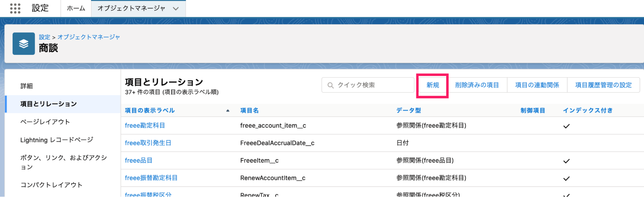Click the 項目履歴管理の設定 button
Screen dimensions: 644x197
[603, 85]
